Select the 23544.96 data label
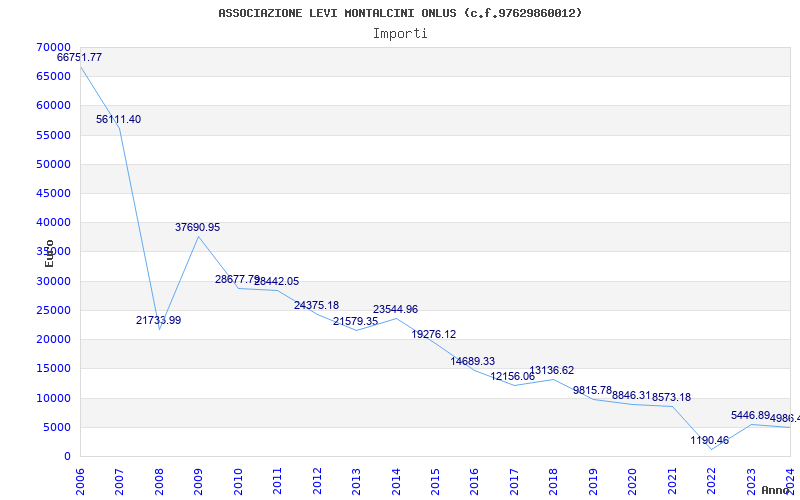 (x=395, y=309)
